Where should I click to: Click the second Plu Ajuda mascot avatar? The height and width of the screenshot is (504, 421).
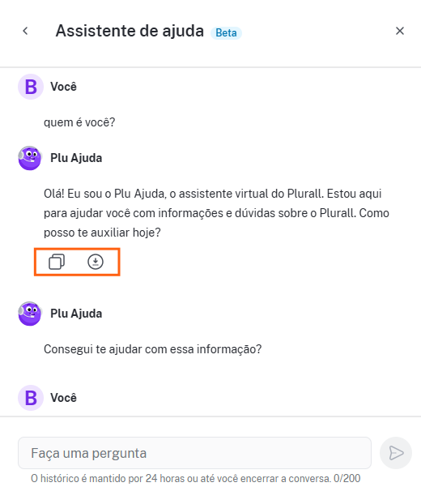coord(30,314)
